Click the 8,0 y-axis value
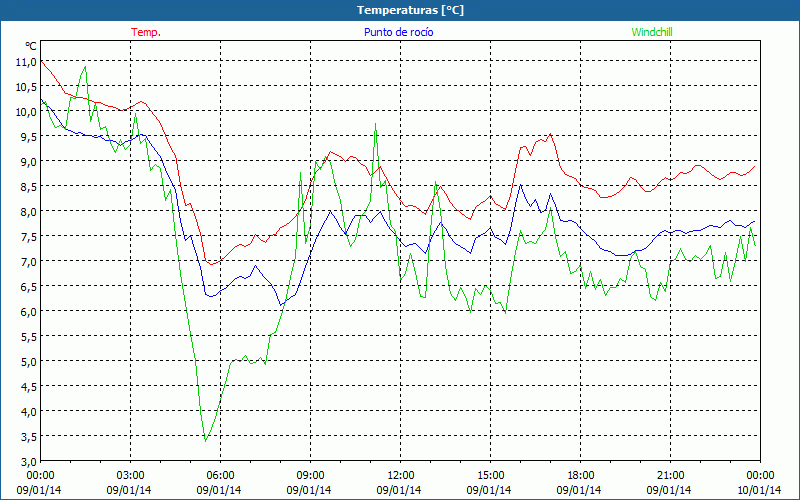The image size is (800, 500). (x=28, y=212)
